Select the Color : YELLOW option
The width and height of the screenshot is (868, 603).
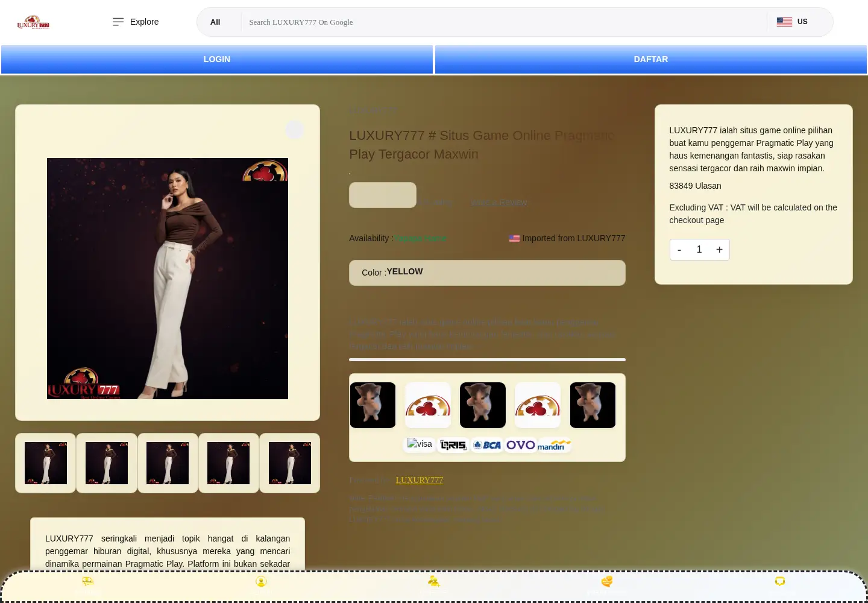[487, 273]
